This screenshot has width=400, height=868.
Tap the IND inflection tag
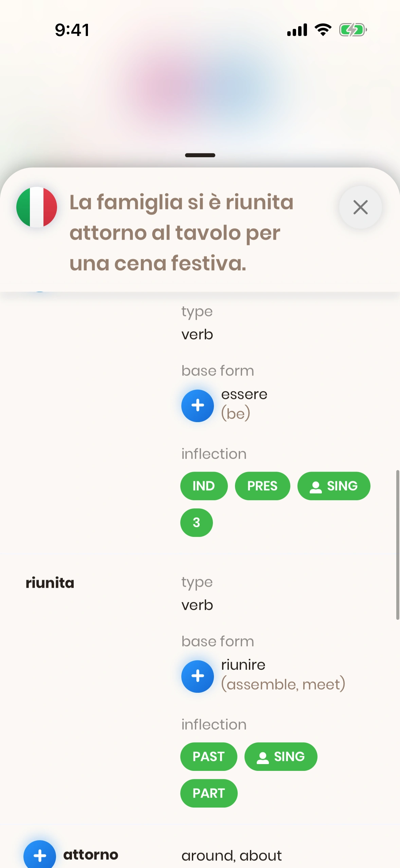(204, 486)
